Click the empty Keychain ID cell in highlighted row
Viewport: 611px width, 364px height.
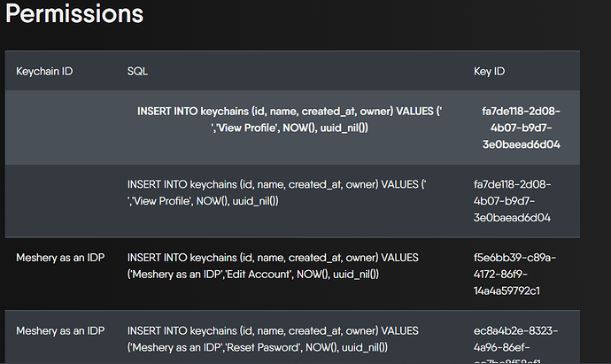point(64,128)
